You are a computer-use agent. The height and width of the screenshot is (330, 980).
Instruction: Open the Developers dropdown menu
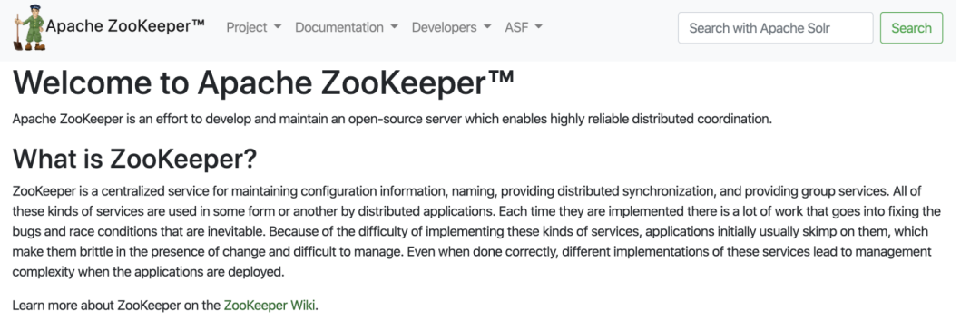pyautogui.click(x=451, y=27)
